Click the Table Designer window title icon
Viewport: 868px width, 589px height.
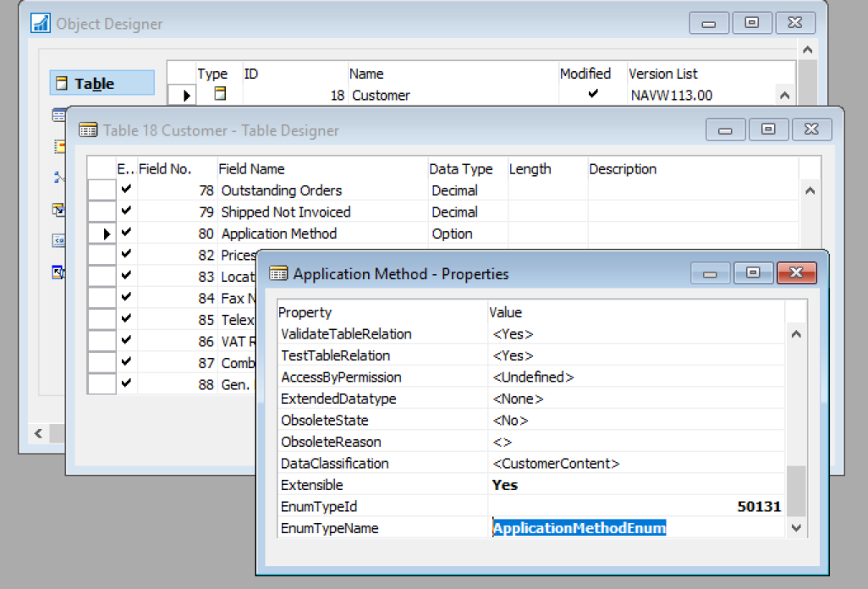point(88,130)
